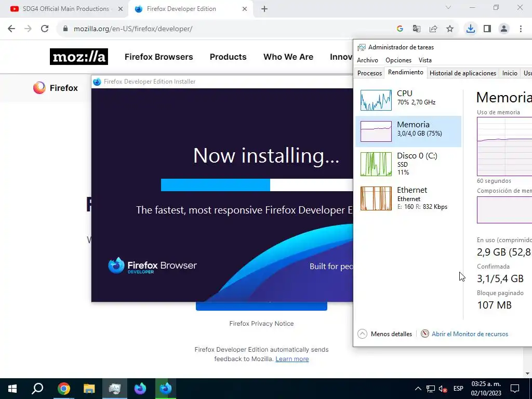This screenshot has width=532, height=399.
Task: Click Firefox Developer Edition Installer title bar
Action: (222, 82)
